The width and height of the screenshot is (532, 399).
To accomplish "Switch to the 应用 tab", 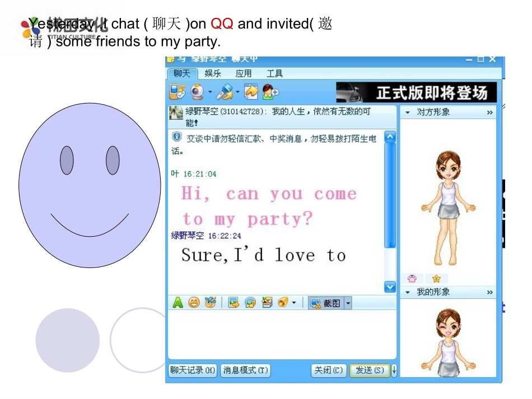I will [x=244, y=73].
